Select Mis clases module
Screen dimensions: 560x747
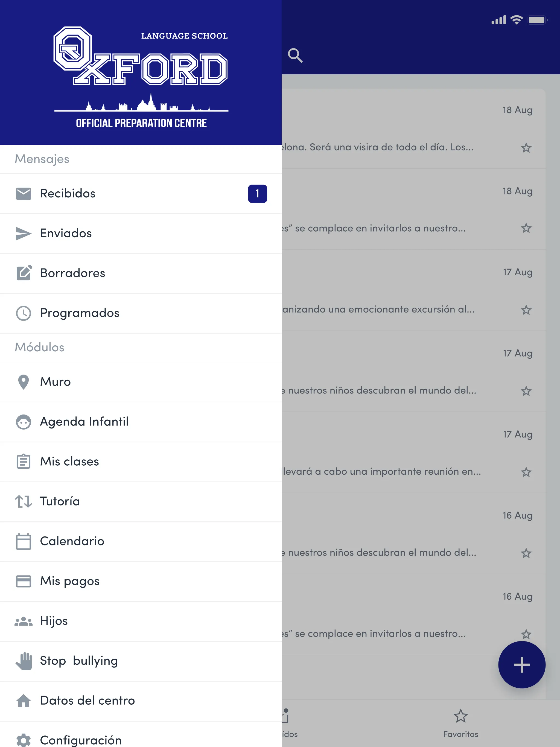[69, 460]
